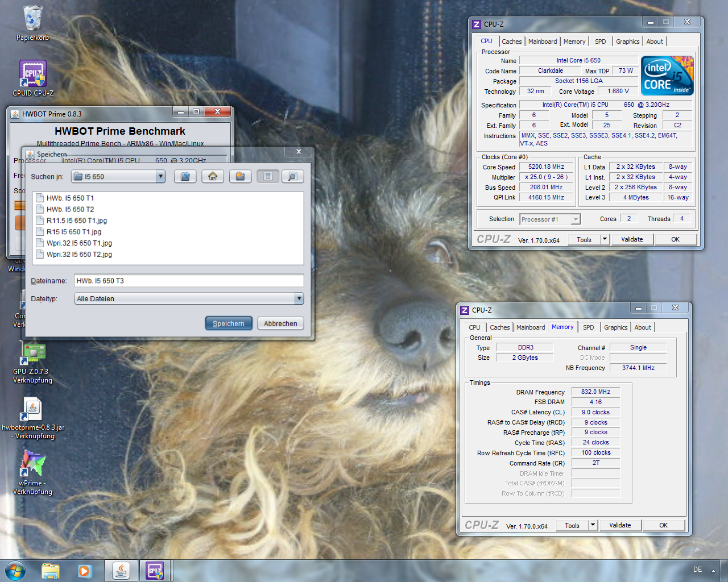728x582 pixels.
Task: Click OK in upper CPU-Z window
Action: pyautogui.click(x=675, y=239)
